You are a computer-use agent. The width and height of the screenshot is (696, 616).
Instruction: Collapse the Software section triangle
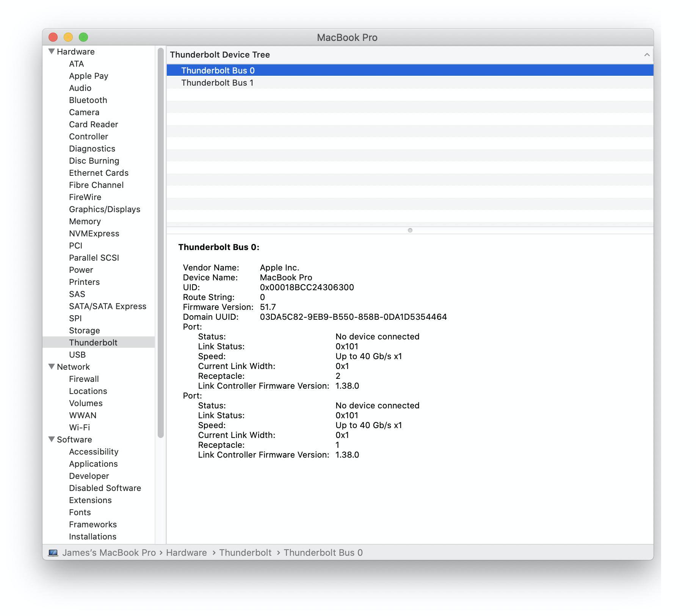click(52, 439)
